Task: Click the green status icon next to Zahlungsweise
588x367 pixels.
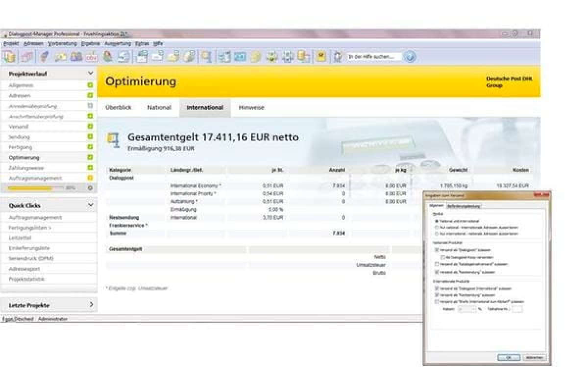Action: click(x=90, y=168)
